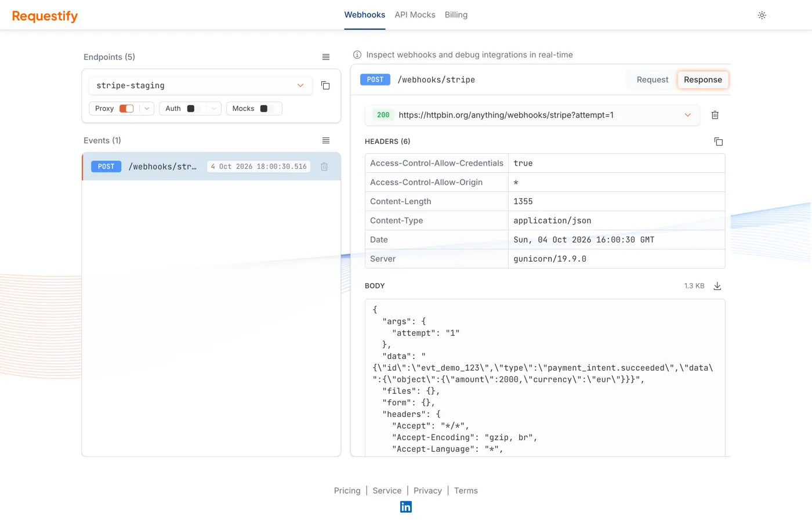Screen dimensions: 812x522
Task: Toggle the Proxy switch
Action: [126, 108]
